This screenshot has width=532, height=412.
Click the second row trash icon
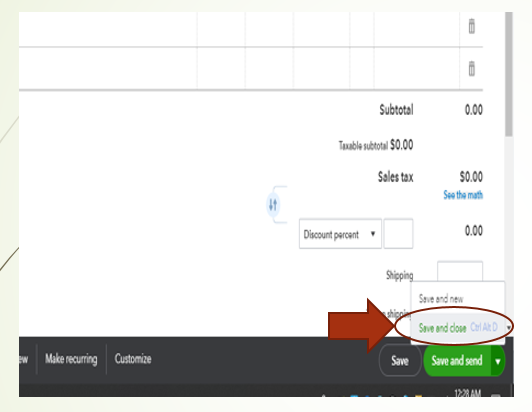point(472,69)
